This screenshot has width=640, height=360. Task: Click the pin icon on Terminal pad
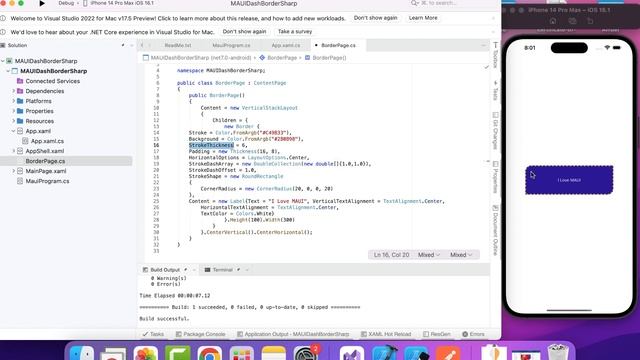238,270
